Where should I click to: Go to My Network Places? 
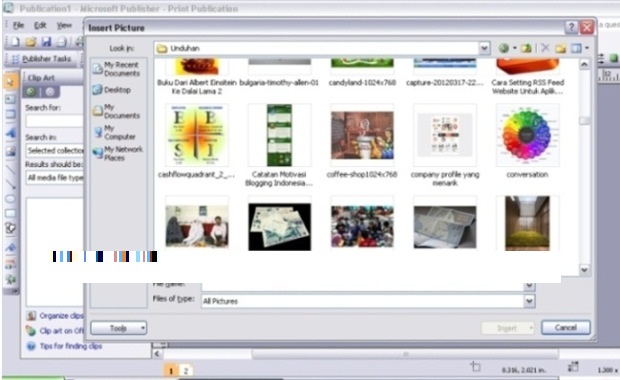click(117, 153)
